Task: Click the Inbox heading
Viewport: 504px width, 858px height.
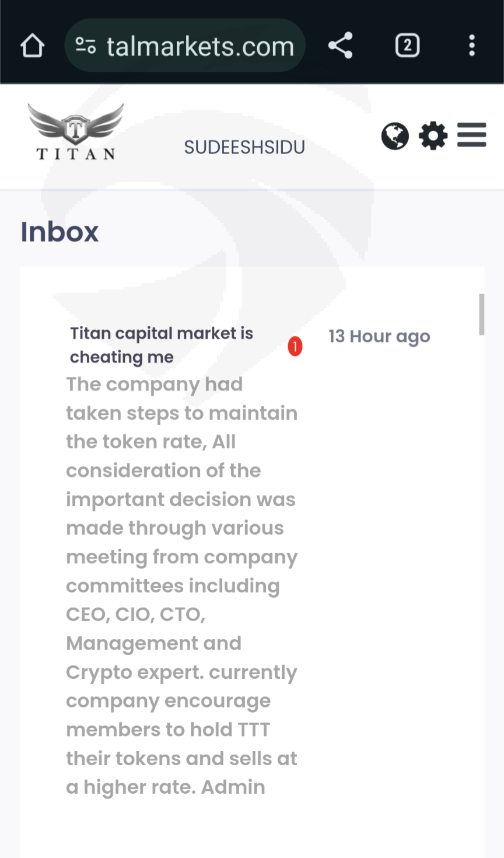Action: pyautogui.click(x=60, y=232)
